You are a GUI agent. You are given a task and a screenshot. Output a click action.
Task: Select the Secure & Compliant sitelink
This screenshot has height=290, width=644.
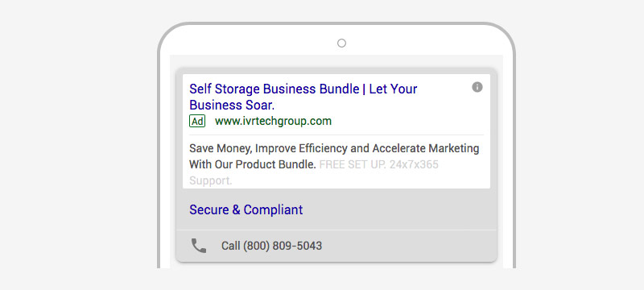tap(246, 209)
